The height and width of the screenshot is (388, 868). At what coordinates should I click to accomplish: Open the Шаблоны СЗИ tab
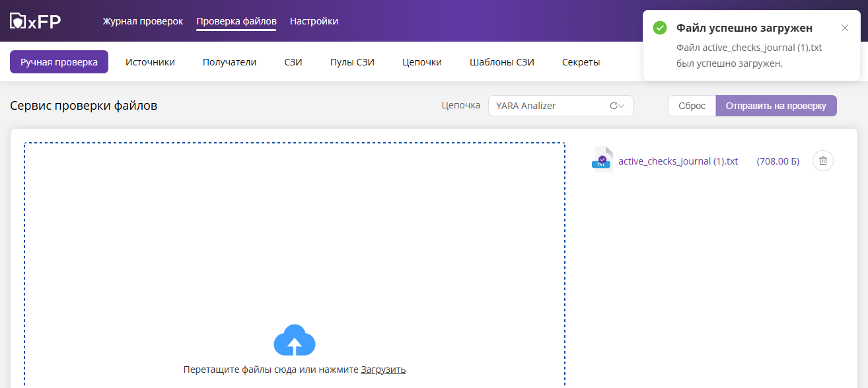[x=501, y=62]
